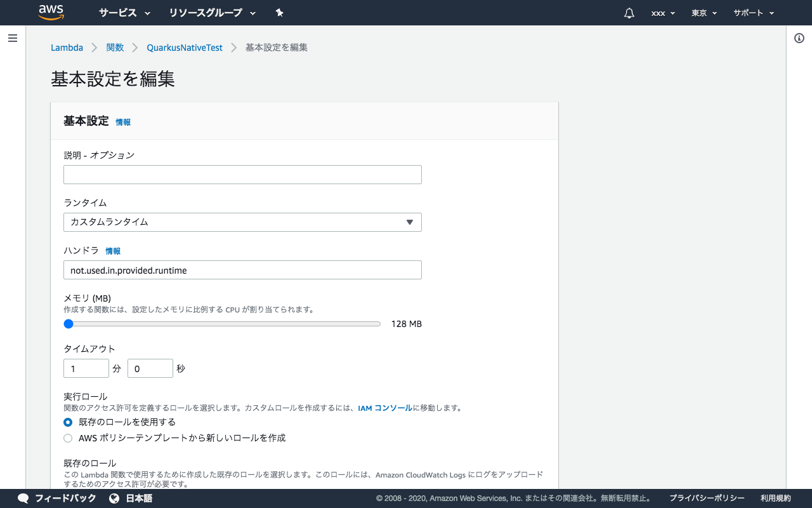Screen dimensions: 812x508
Task: Open プライバシーポリシー in the footer
Action: (x=706, y=498)
